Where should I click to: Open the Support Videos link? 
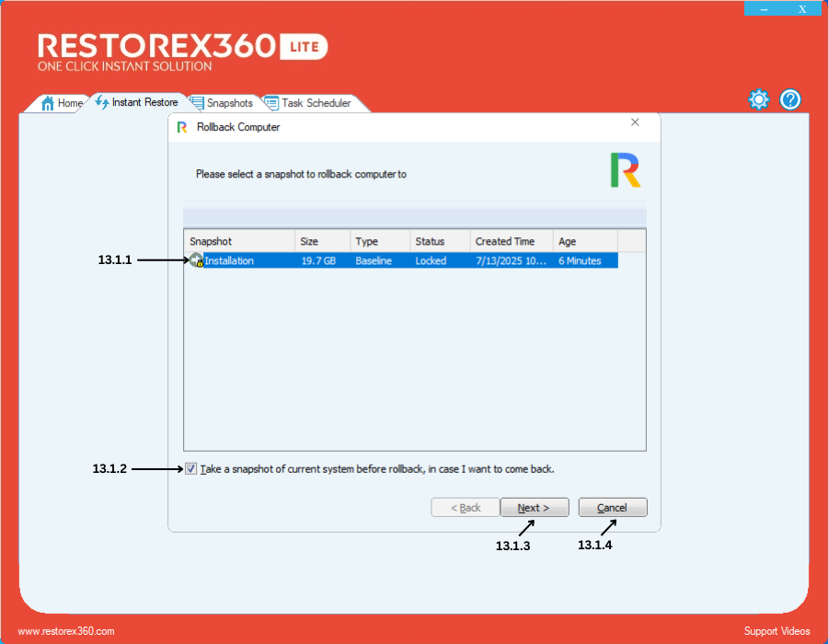click(x=776, y=631)
